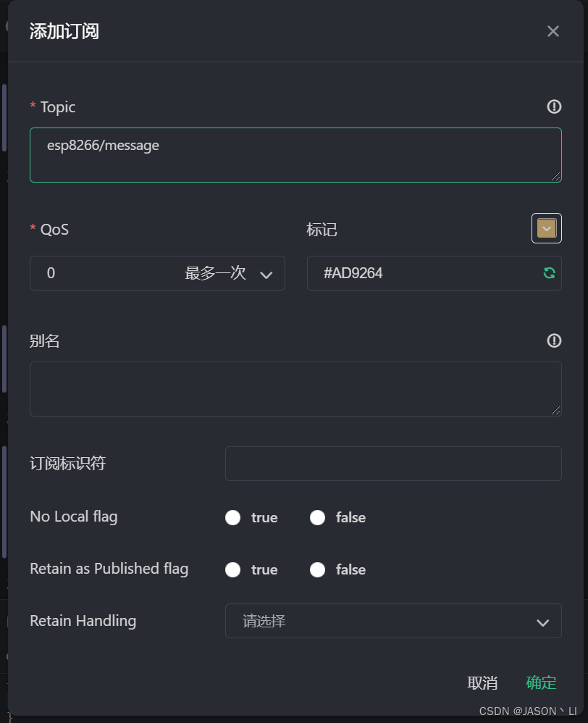This screenshot has width=588, height=723.
Task: Open the color picker swatch next to 标记
Action: (547, 229)
